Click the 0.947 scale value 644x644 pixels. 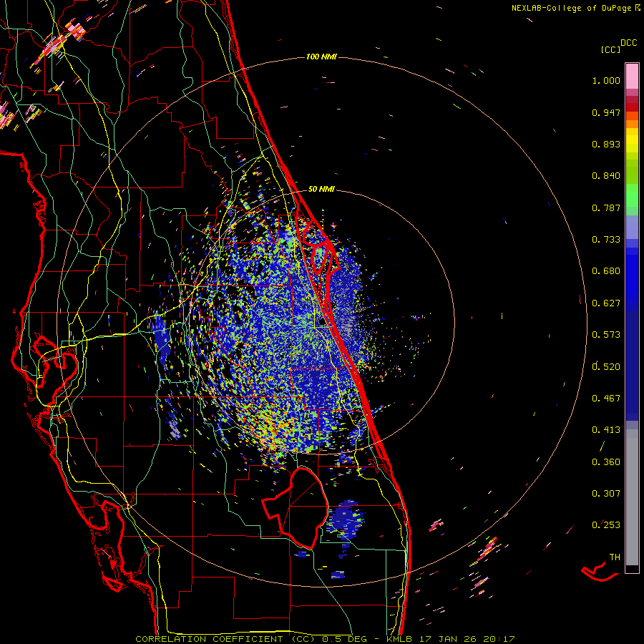click(606, 112)
